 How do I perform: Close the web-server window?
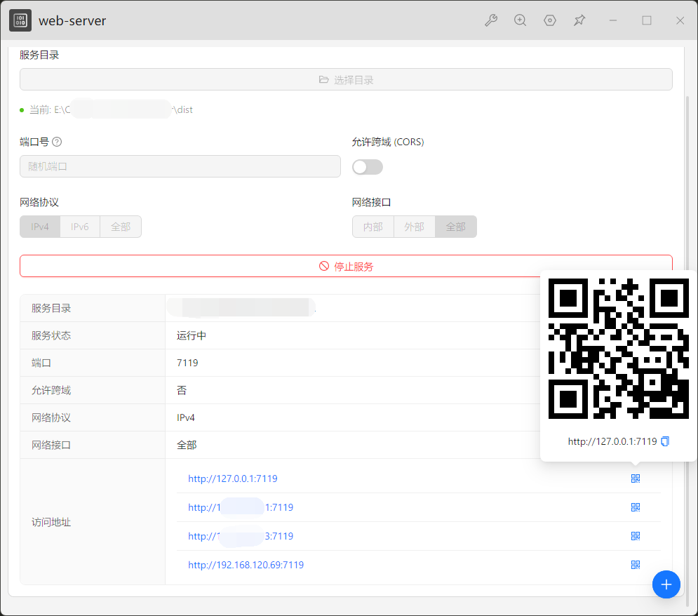(x=680, y=20)
